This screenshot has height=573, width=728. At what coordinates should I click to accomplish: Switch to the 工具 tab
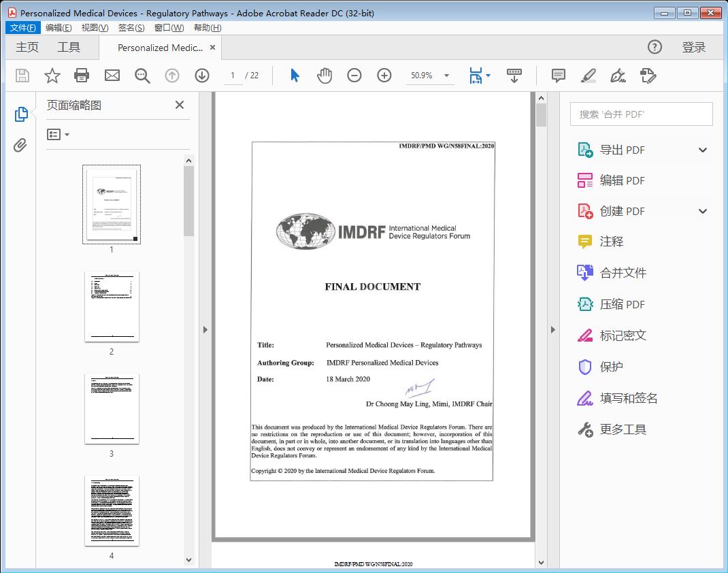pos(69,47)
